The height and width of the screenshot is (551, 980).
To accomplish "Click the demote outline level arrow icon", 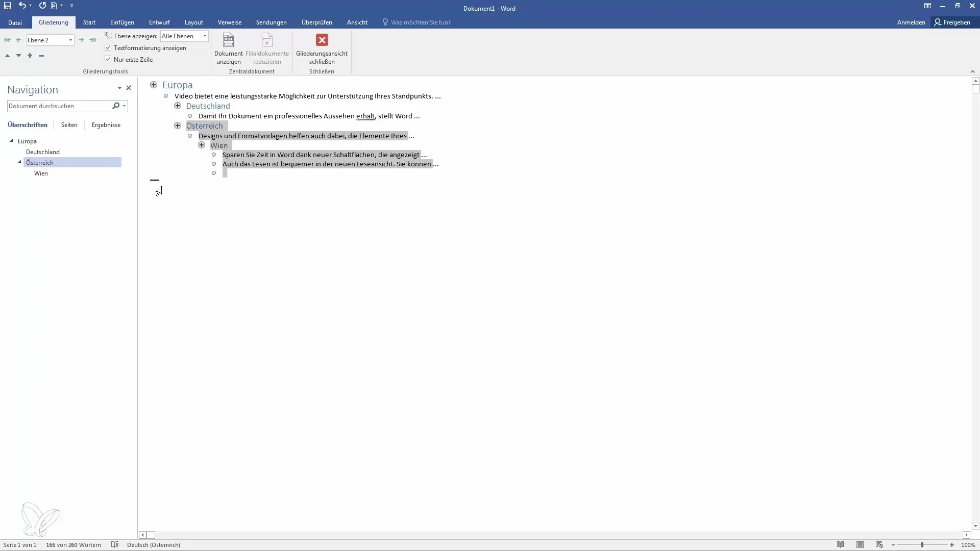I will [x=81, y=40].
